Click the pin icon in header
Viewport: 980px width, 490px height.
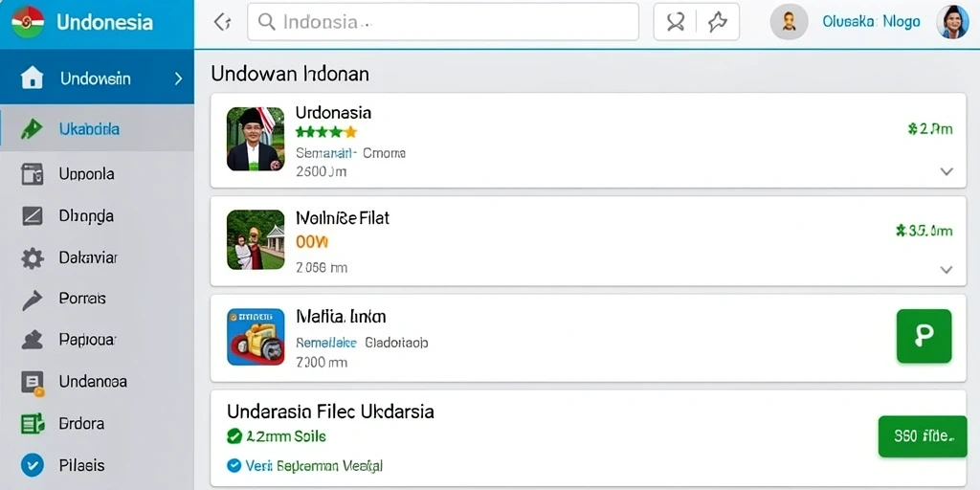[718, 23]
